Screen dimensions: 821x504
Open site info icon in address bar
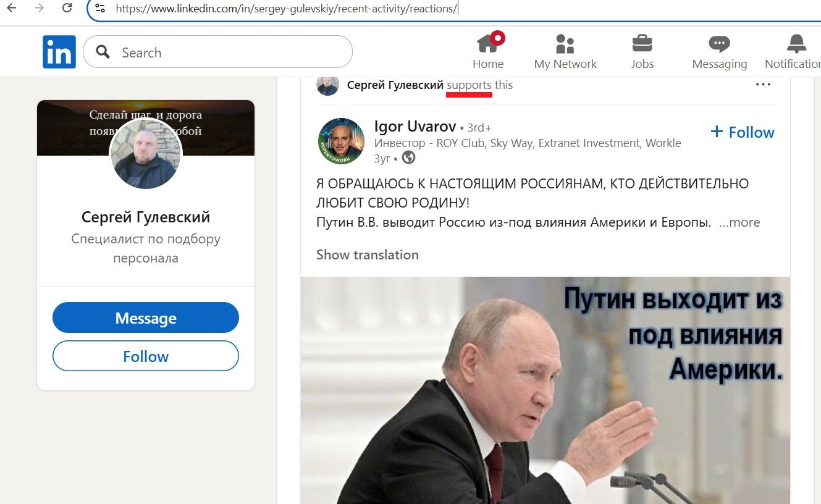100,9
